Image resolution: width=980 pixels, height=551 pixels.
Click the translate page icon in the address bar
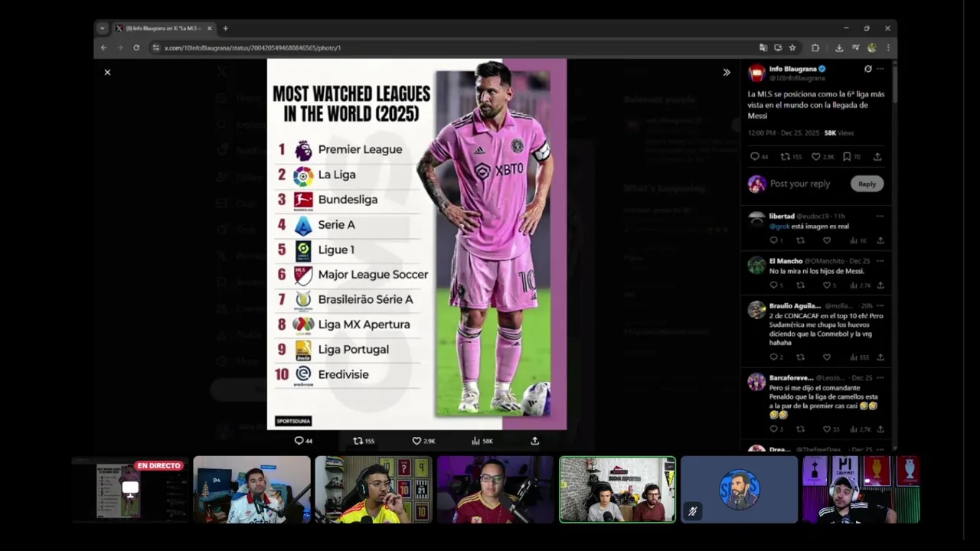pos(763,47)
